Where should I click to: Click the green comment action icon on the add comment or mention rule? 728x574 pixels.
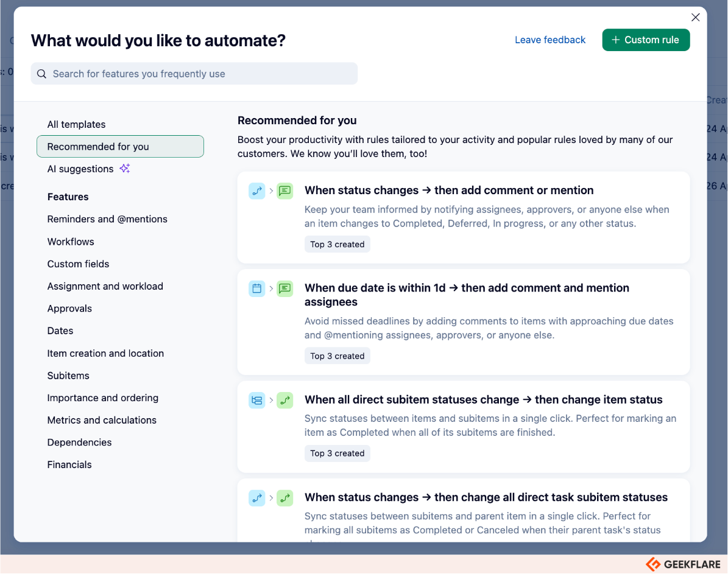pyautogui.click(x=284, y=191)
